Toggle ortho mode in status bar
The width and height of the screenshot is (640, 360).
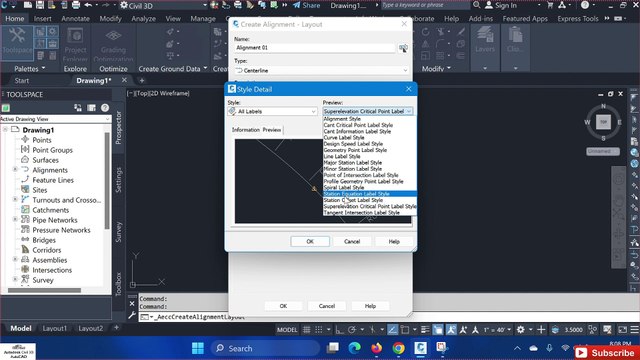point(340,329)
